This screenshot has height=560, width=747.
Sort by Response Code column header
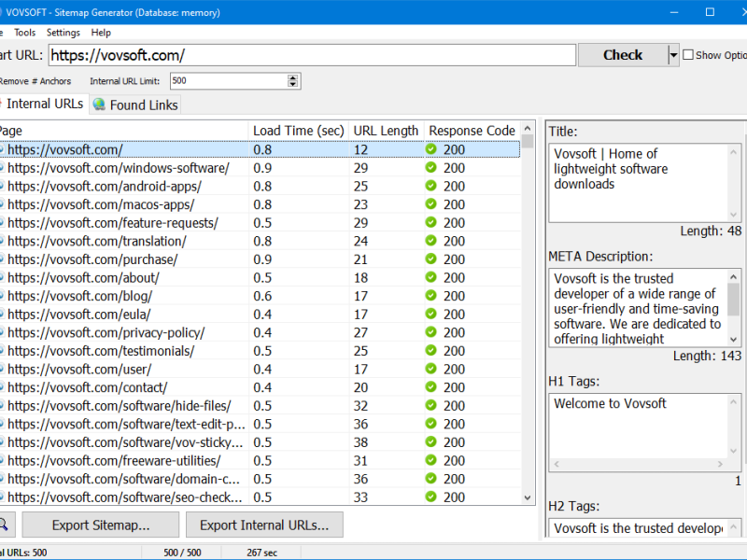point(472,131)
